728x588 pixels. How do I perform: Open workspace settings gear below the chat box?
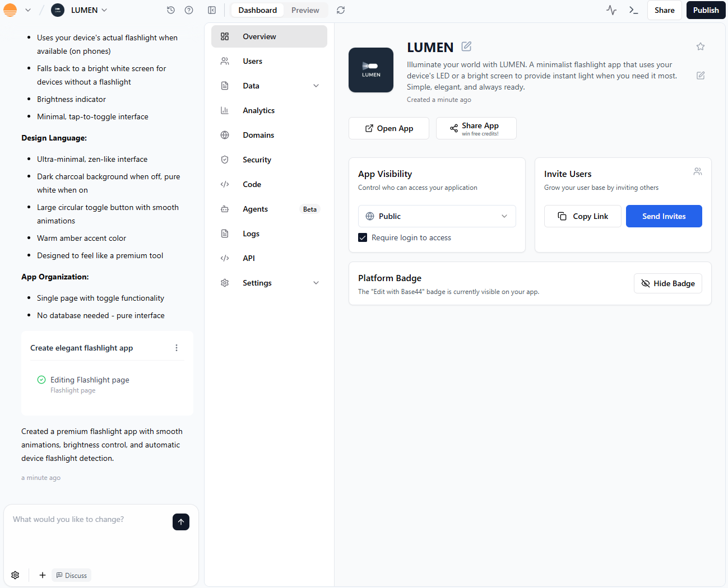pos(15,575)
